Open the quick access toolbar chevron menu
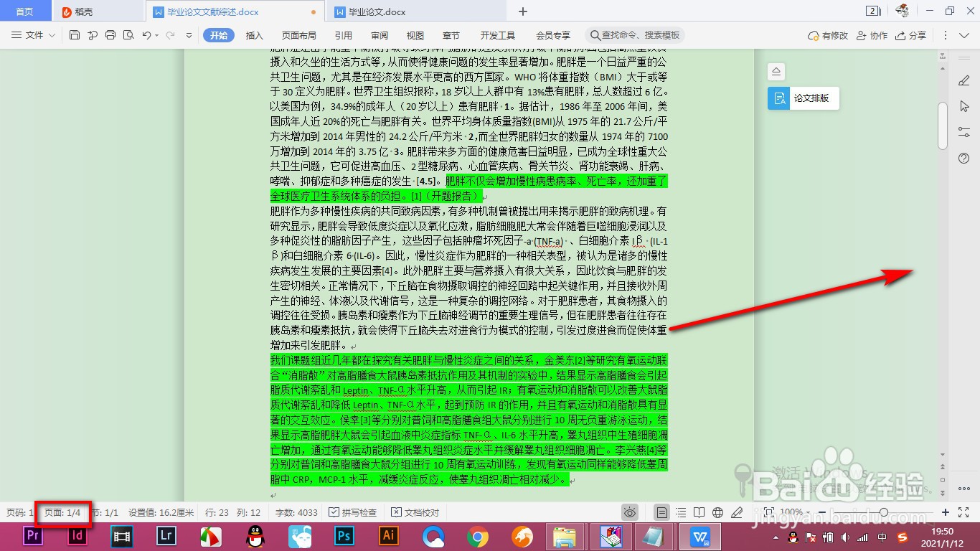This screenshot has width=980, height=551. (x=189, y=35)
